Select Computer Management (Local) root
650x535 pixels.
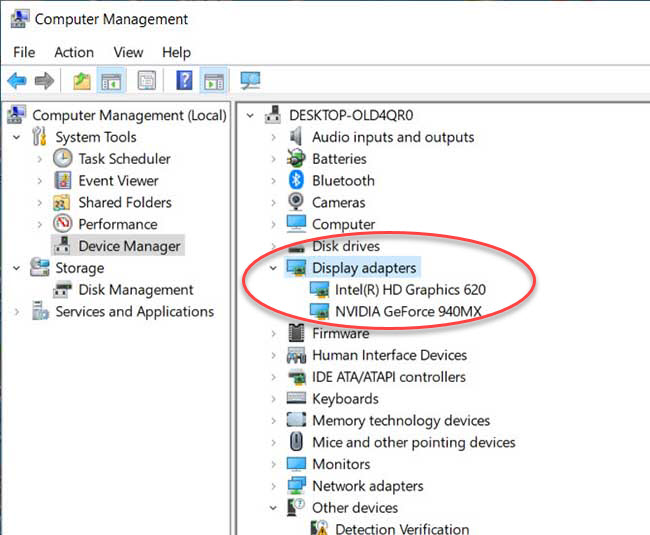click(129, 115)
